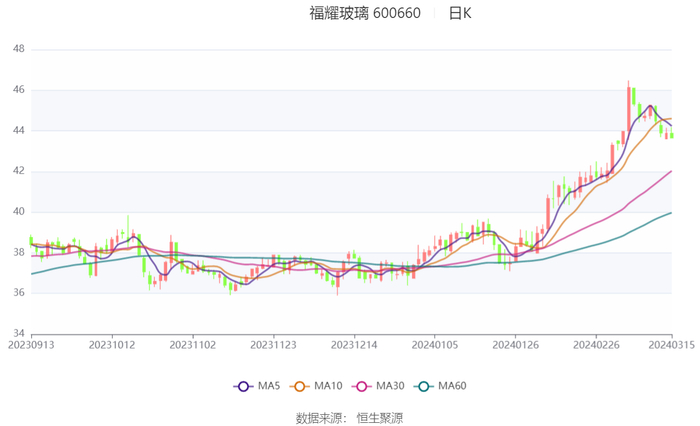Click the 20231102 x-axis date label
Image resolution: width=700 pixels, height=426 pixels.
tap(192, 345)
